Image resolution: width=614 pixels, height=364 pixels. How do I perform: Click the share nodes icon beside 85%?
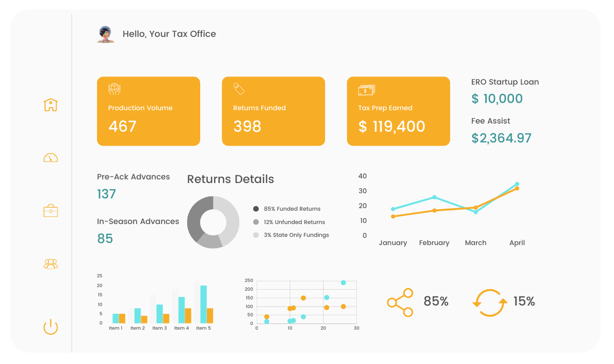click(x=400, y=302)
